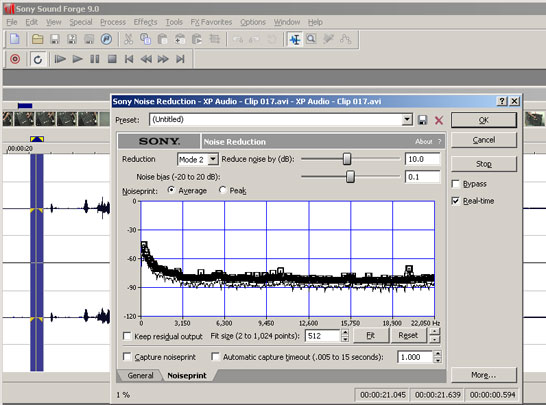
Task: Click the Save As toolbar icon
Action: point(72,39)
